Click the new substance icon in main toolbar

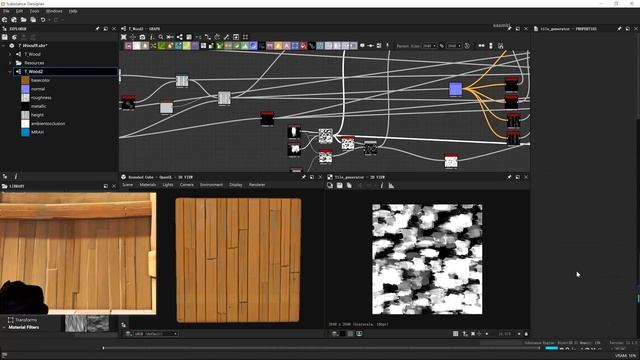(x=4, y=20)
